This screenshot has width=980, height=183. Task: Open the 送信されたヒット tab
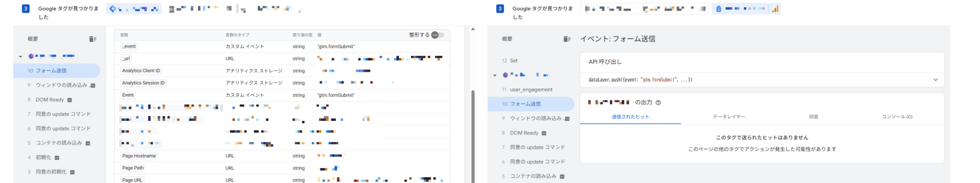[x=630, y=117]
